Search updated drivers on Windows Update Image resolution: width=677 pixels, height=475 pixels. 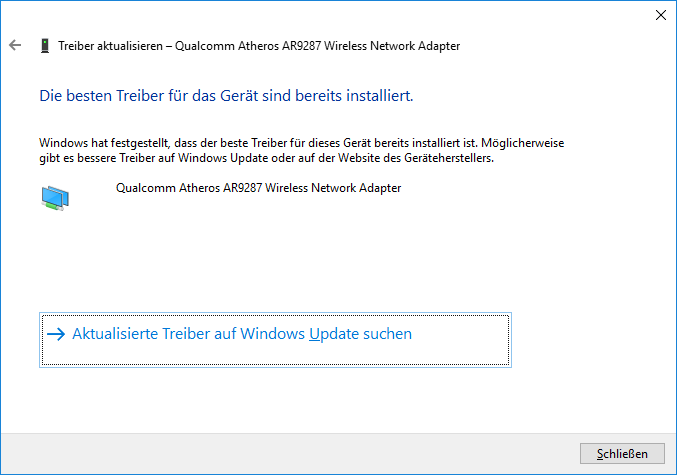[275, 340]
